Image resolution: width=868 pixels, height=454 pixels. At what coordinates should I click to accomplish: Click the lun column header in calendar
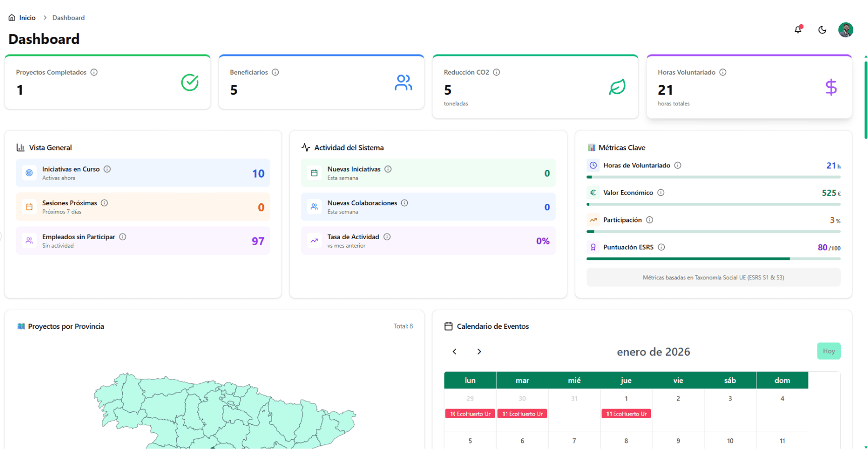[x=470, y=380]
